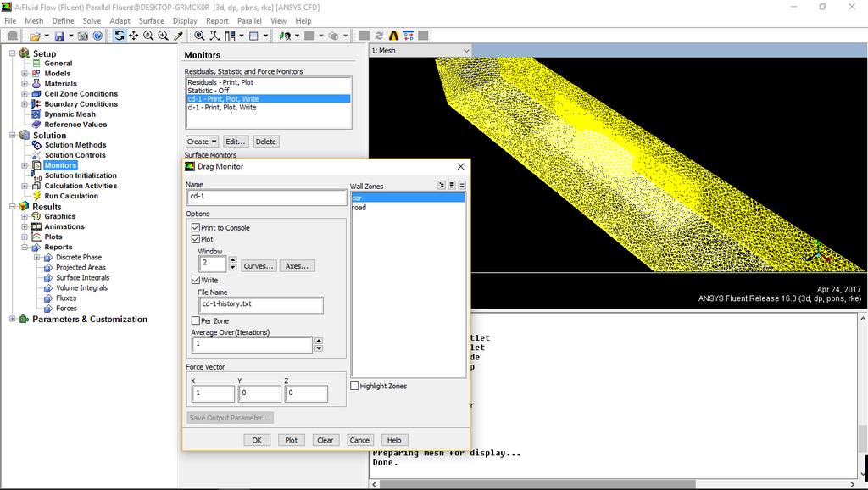Click Cancel in Drag Monitor dialog
This screenshot has width=868, height=490.
pyautogui.click(x=359, y=440)
